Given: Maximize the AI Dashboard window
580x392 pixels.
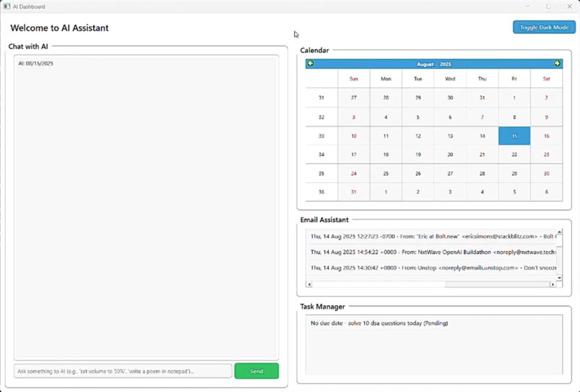Looking at the screenshot, I should click(548, 6).
